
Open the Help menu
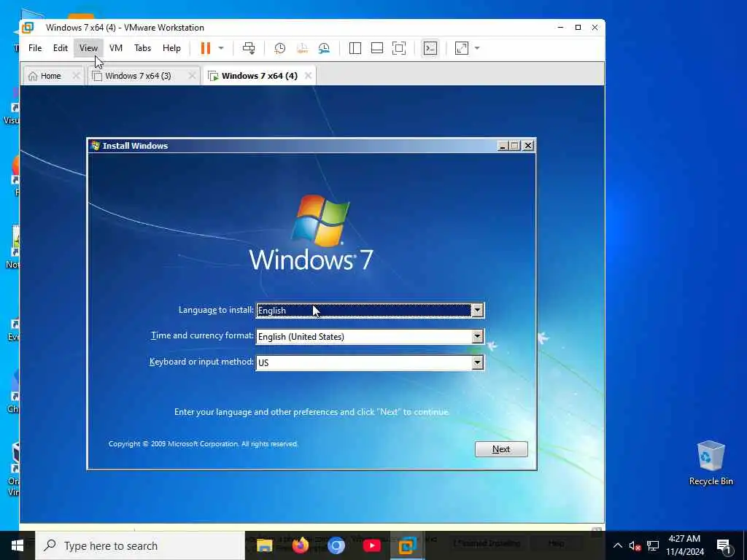[x=171, y=48]
